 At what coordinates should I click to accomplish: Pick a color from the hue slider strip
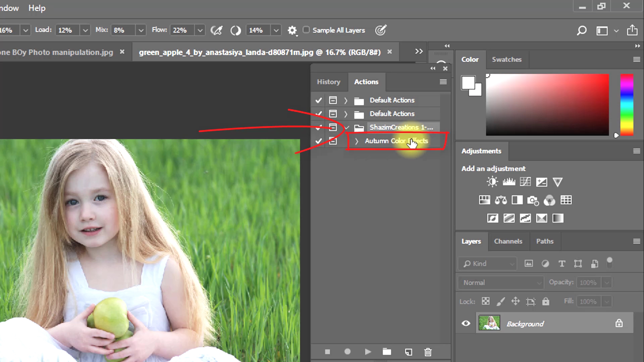pos(627,105)
